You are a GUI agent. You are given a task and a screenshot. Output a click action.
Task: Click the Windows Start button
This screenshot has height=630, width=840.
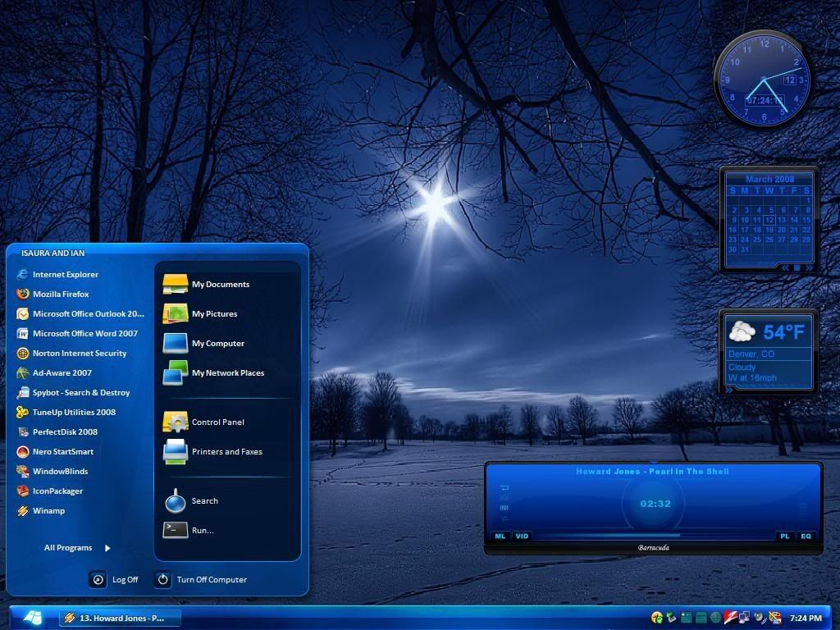coord(33,618)
